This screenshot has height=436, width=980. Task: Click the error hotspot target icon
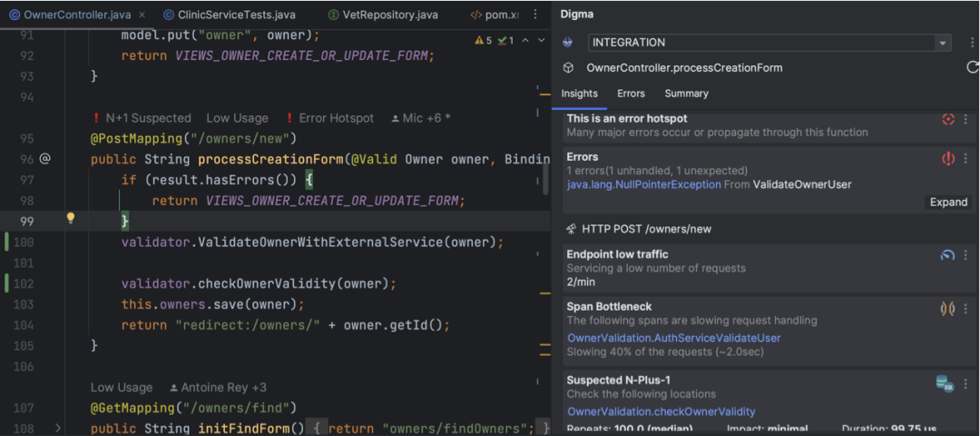pos(948,120)
